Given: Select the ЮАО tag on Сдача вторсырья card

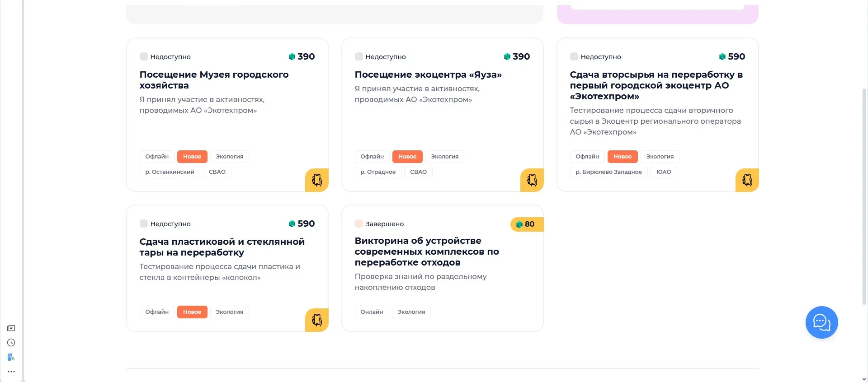Looking at the screenshot, I should pyautogui.click(x=664, y=172).
